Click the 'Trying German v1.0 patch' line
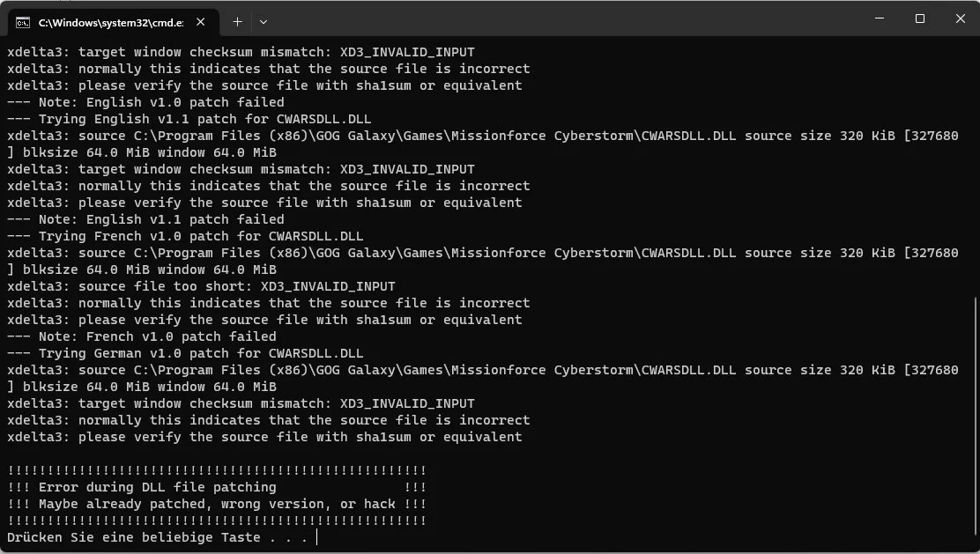The width and height of the screenshot is (980, 554). [185, 353]
